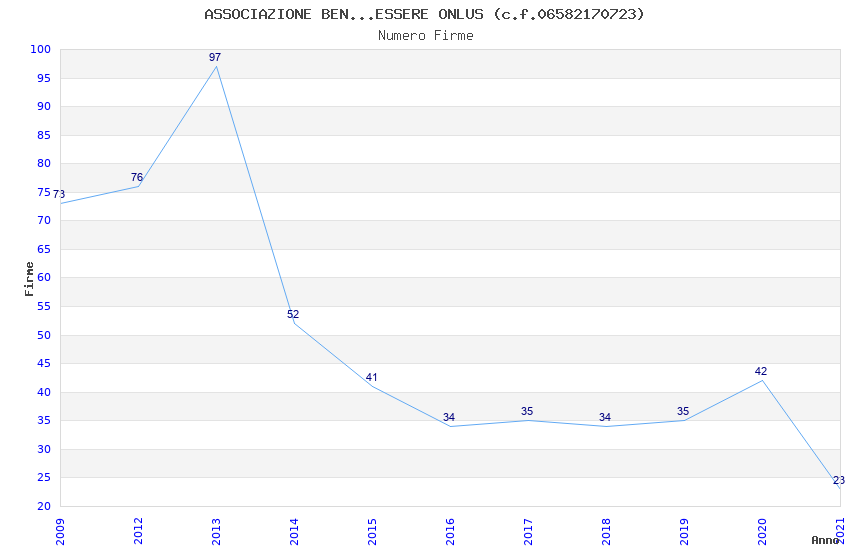Click the y-axis tick value 100
This screenshot has height=550, width=850.
pos(41,49)
